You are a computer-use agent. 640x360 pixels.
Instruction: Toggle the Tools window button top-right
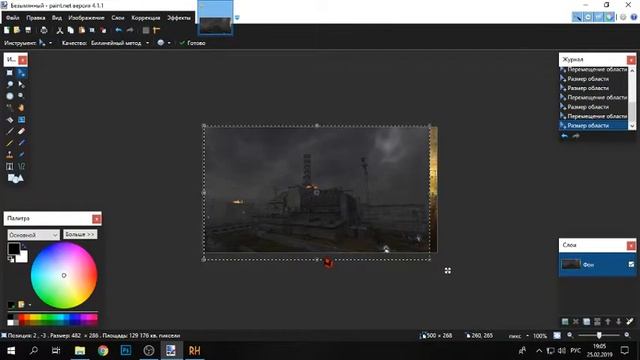coord(577,17)
